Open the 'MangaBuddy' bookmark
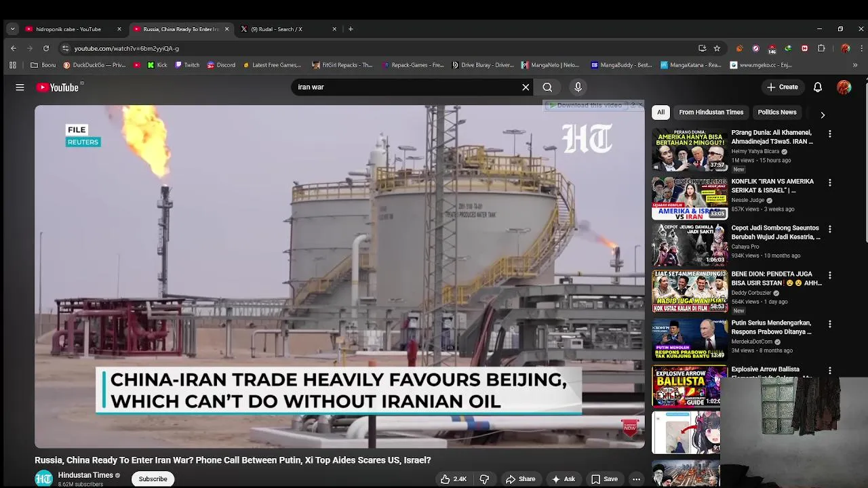The height and width of the screenshot is (488, 868). click(621, 65)
